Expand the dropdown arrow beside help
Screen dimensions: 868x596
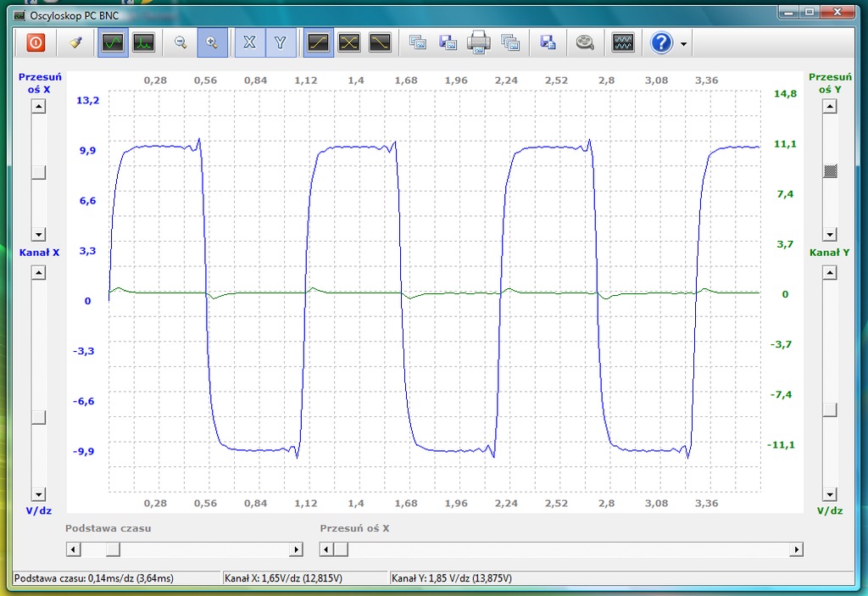[683, 43]
